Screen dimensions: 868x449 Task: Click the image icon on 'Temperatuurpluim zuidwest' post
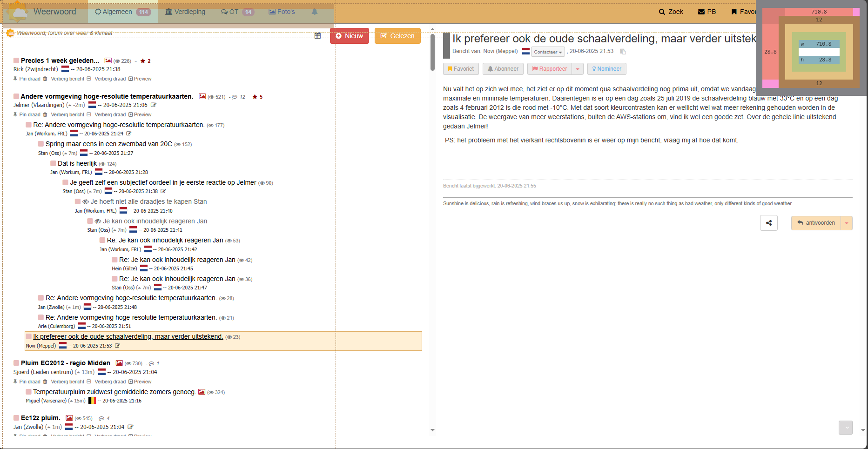click(202, 392)
